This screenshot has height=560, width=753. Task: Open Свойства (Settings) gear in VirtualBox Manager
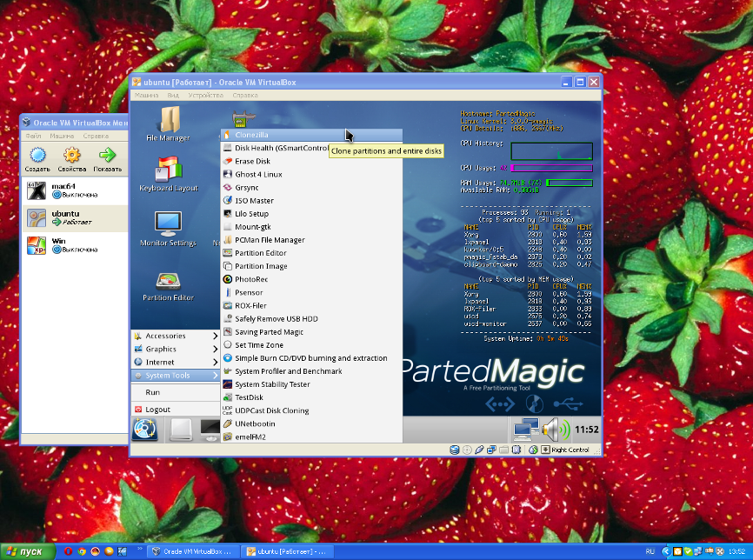tap(72, 158)
